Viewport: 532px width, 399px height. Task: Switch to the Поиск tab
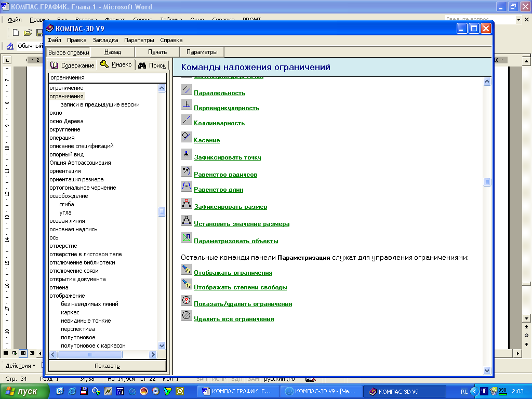coord(152,65)
